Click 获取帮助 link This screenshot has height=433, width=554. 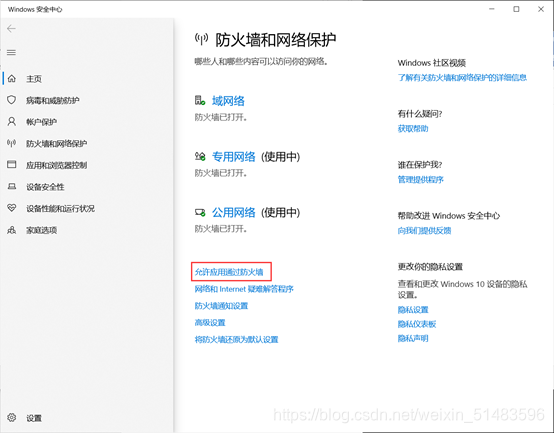coord(413,129)
